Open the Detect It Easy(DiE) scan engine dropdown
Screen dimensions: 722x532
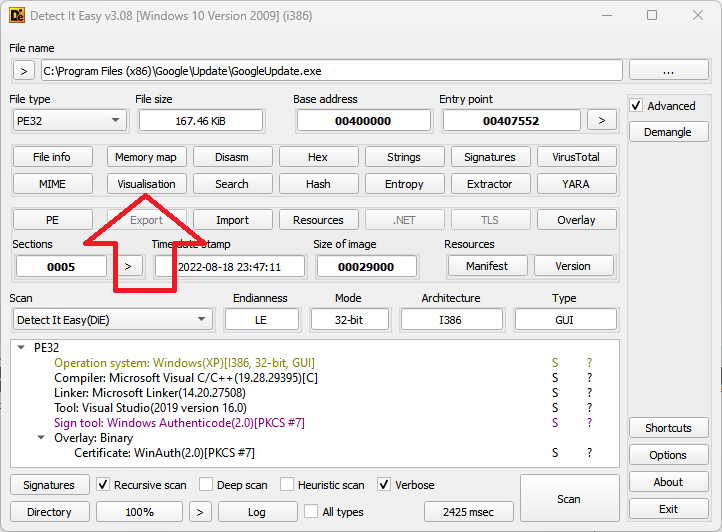(112, 320)
